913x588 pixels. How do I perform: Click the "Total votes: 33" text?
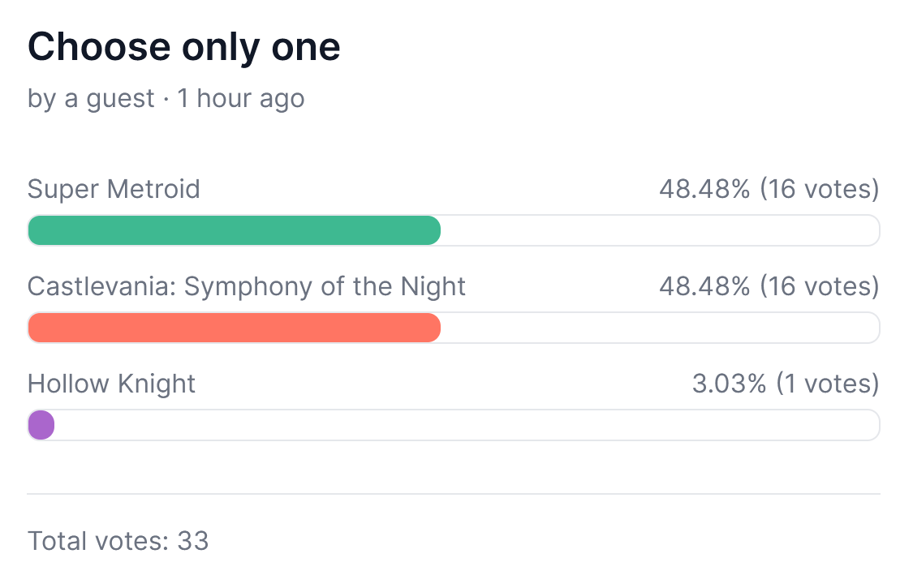(x=118, y=540)
